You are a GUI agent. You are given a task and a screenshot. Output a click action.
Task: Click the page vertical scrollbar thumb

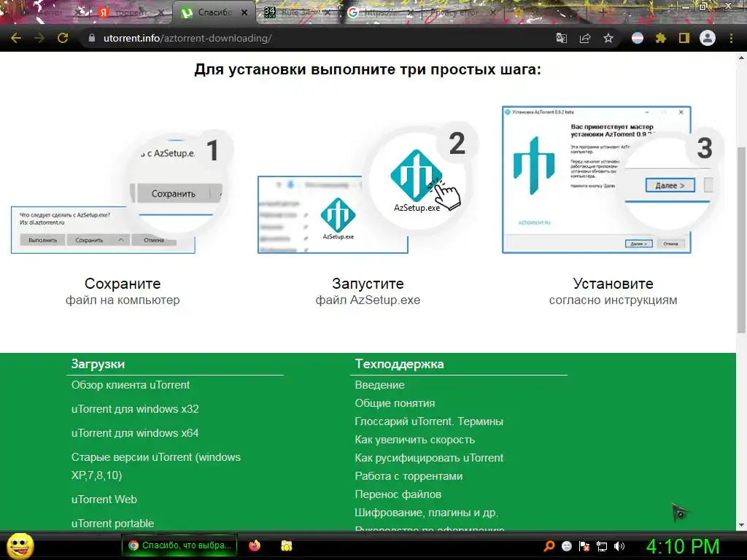741,241
